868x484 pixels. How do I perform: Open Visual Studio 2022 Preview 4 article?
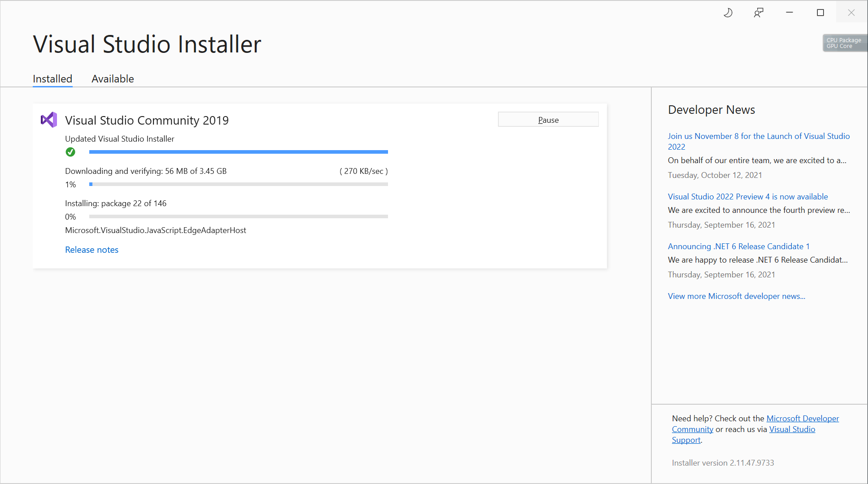(747, 197)
